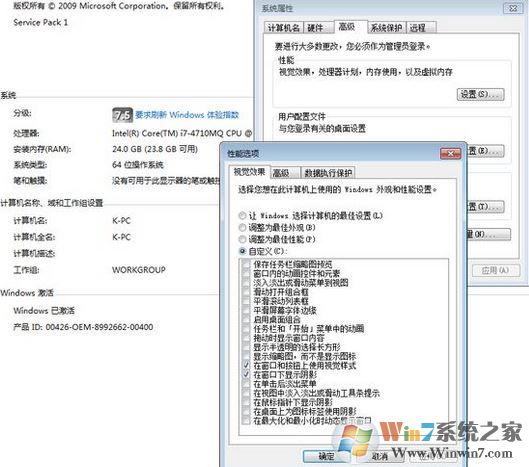Click the 24.0 GB installed memory value
Image resolution: width=529 pixels, height=467 pixels.
click(155, 149)
